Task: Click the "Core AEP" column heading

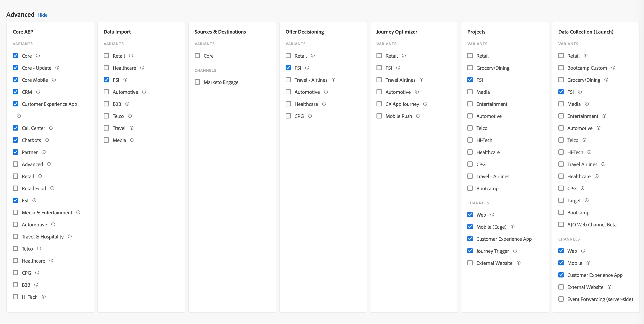Action: pyautogui.click(x=23, y=32)
